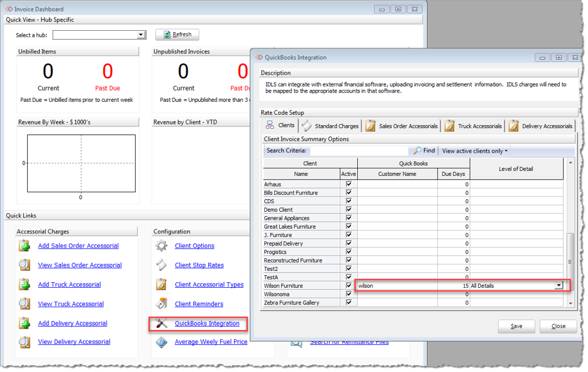Click the Truck Accessorials tab icon
This screenshot has height=372, width=588.
tap(450, 126)
